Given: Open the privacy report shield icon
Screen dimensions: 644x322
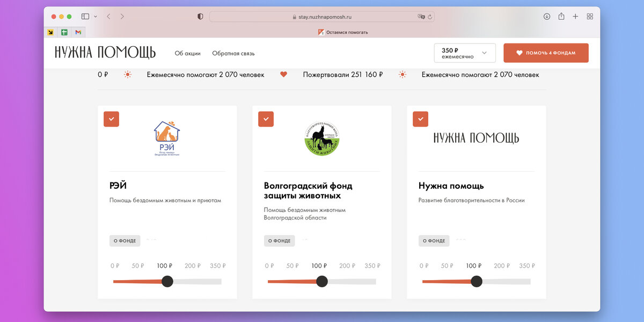Looking at the screenshot, I should pos(200,17).
